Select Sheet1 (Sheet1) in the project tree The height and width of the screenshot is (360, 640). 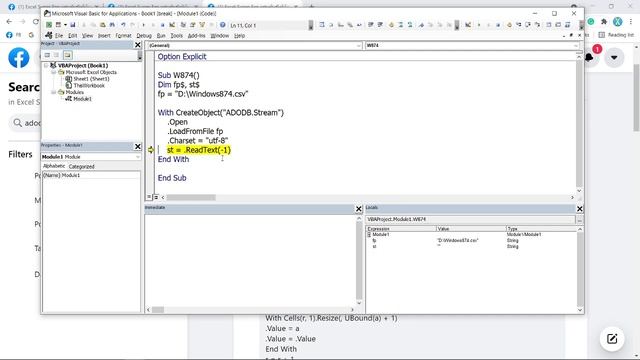91,79
